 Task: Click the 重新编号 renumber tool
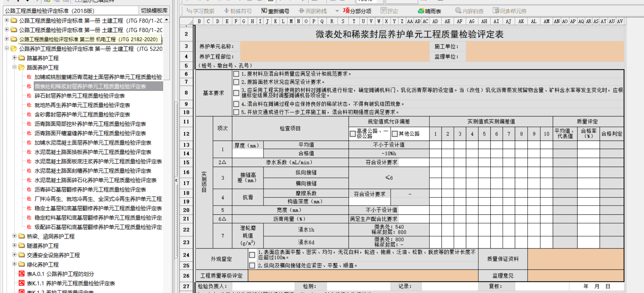tap(275, 11)
